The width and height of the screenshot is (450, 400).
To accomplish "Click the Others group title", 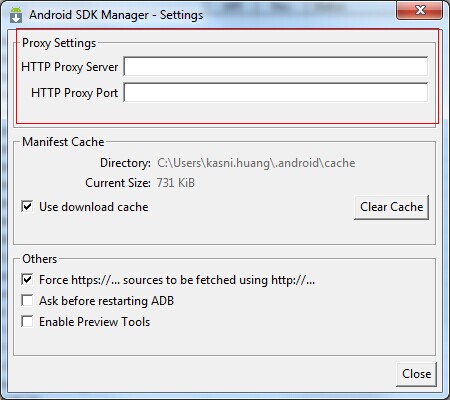I will [40, 259].
